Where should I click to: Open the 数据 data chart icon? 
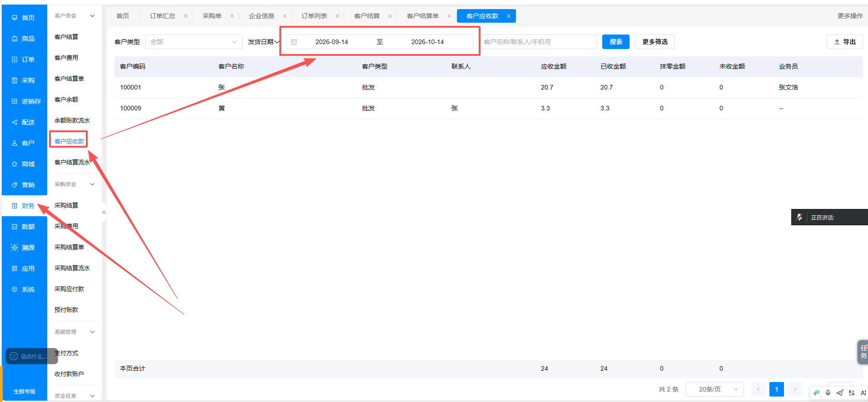[x=15, y=227]
